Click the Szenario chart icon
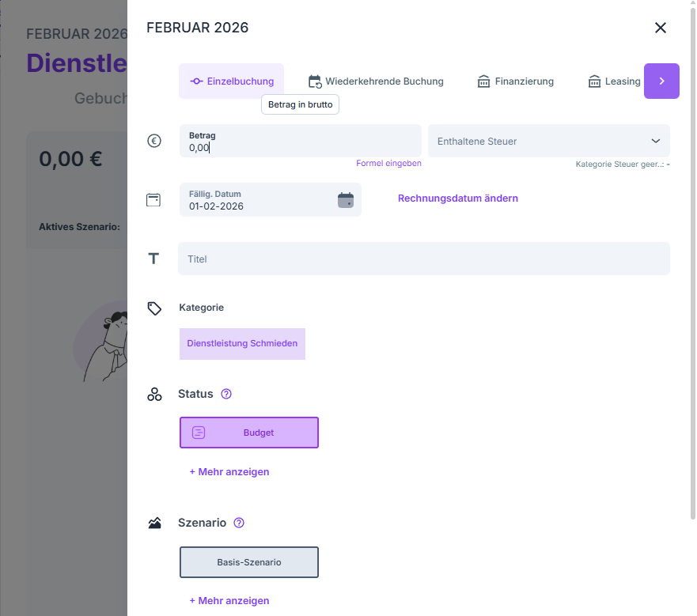Viewport: 697px width, 616px height. click(x=154, y=523)
